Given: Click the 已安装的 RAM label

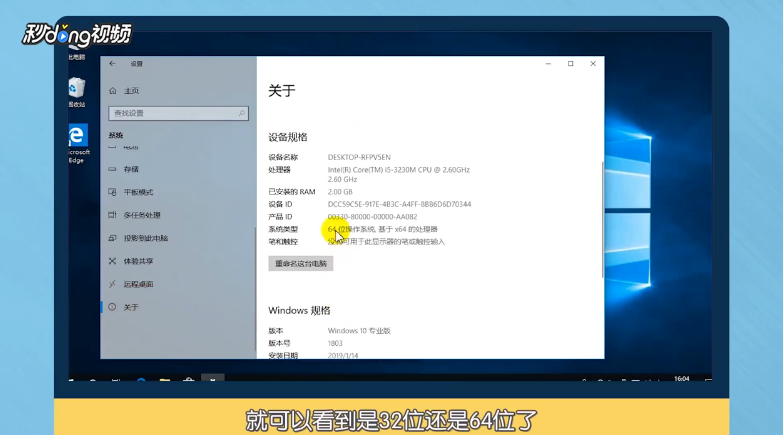Looking at the screenshot, I should click(x=292, y=192).
